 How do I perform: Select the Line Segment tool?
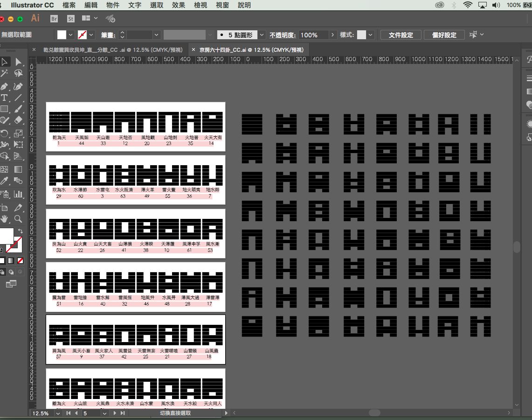18,98
